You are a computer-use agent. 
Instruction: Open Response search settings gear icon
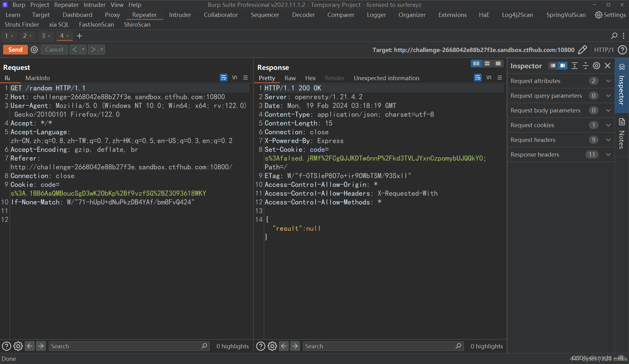click(272, 346)
